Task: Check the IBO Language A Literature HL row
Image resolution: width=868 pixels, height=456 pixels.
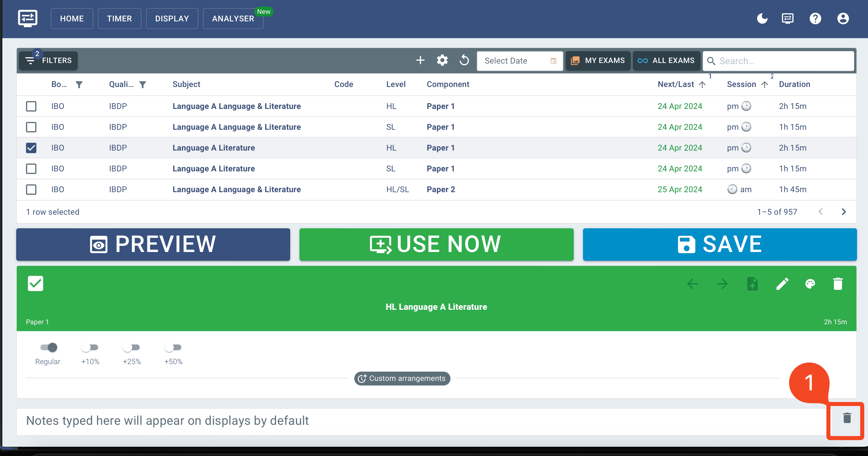Action: coord(32,148)
